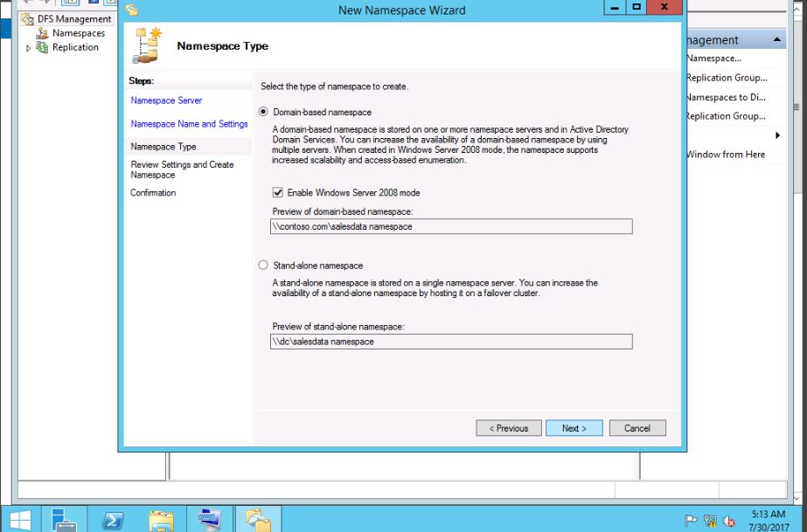Click the Confirmation step label
Viewport: 807px width, 532px height.
point(153,193)
